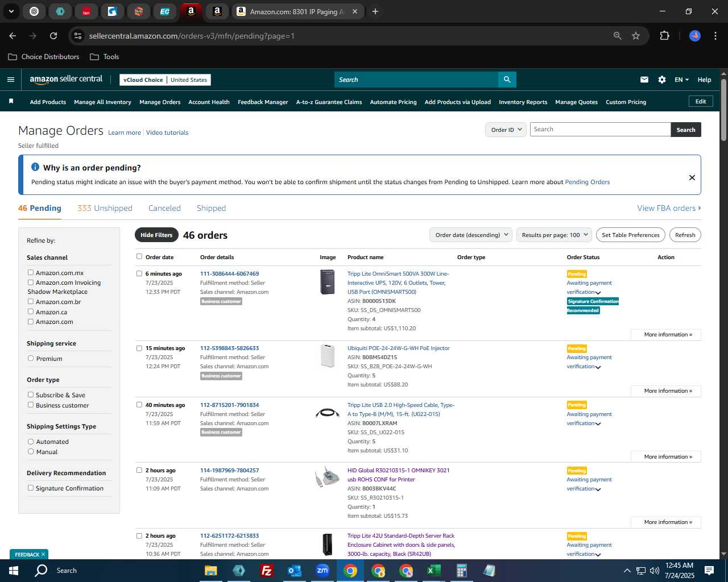Screen dimensions: 728x582
Task: Select Manual shipping settings type
Action: (x=31, y=452)
